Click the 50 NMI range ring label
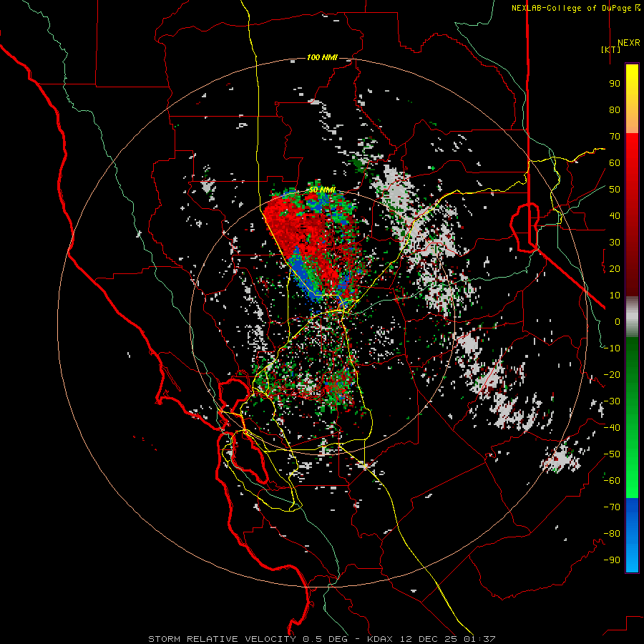 click(x=322, y=190)
